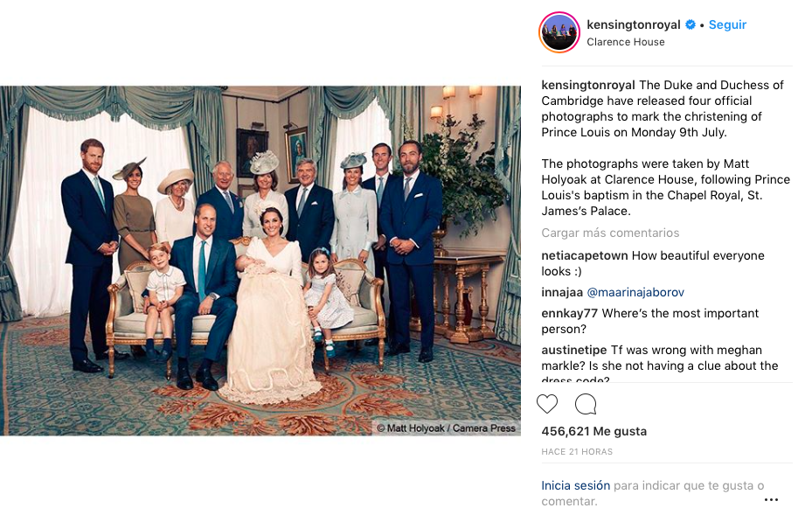Like the post with the heart icon
Image resolution: width=812 pixels, height=522 pixels.
click(547, 404)
